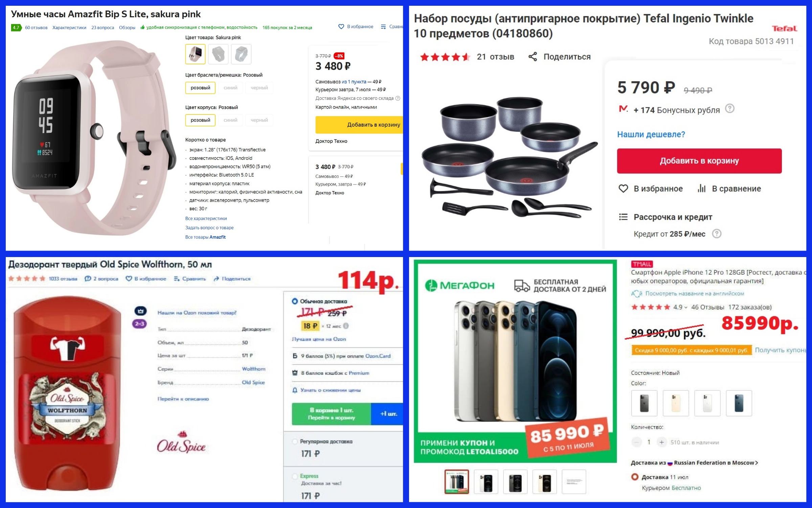
Task: Open the 'Характеристики' tab on Amazfit page
Action: [x=69, y=27]
